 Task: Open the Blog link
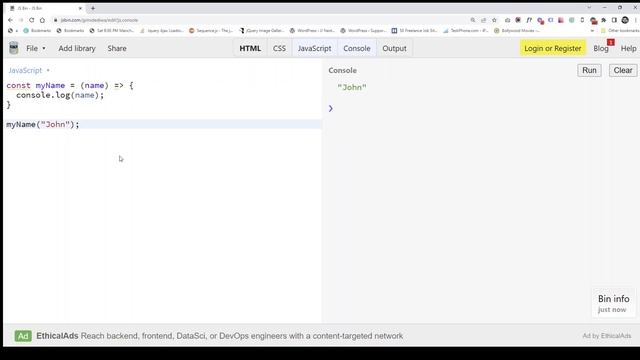601,48
